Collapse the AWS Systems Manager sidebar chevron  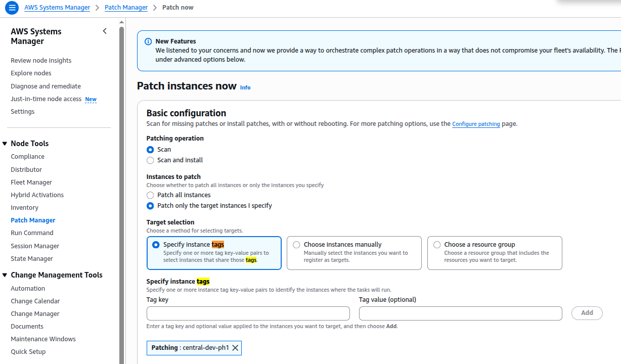click(105, 31)
